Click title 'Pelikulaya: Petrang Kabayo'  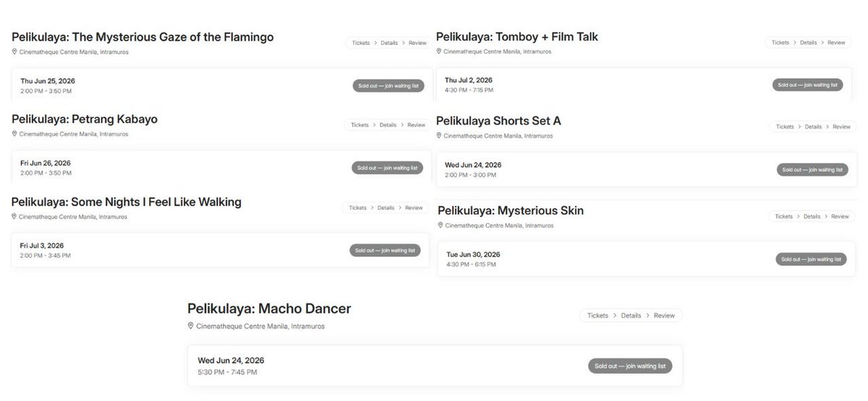85,119
